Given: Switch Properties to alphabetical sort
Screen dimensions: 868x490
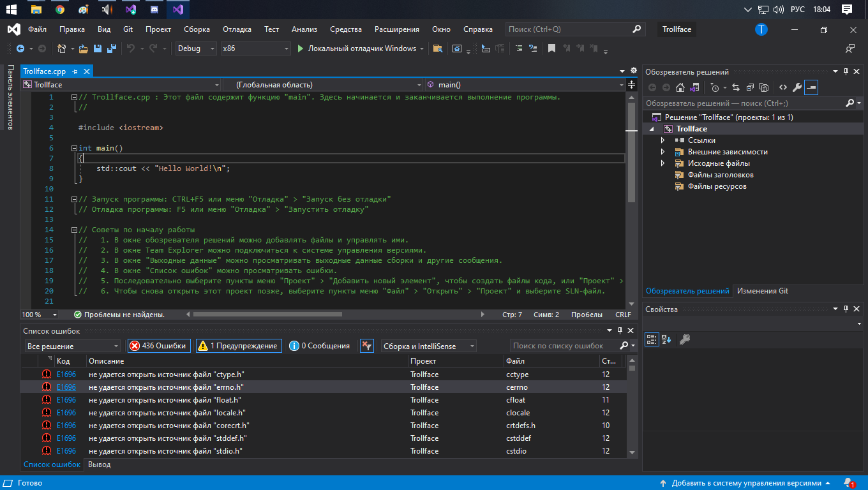Looking at the screenshot, I should [x=666, y=339].
